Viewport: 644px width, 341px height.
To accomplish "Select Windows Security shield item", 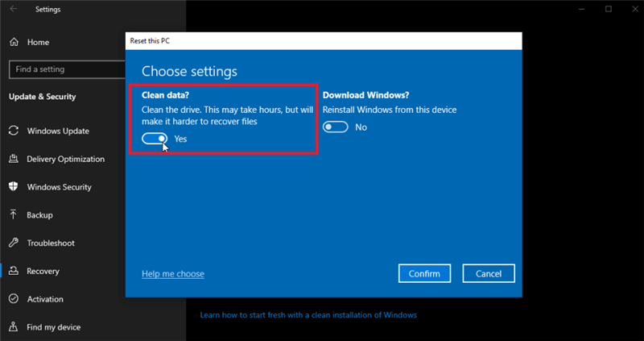I will pyautogui.click(x=59, y=187).
